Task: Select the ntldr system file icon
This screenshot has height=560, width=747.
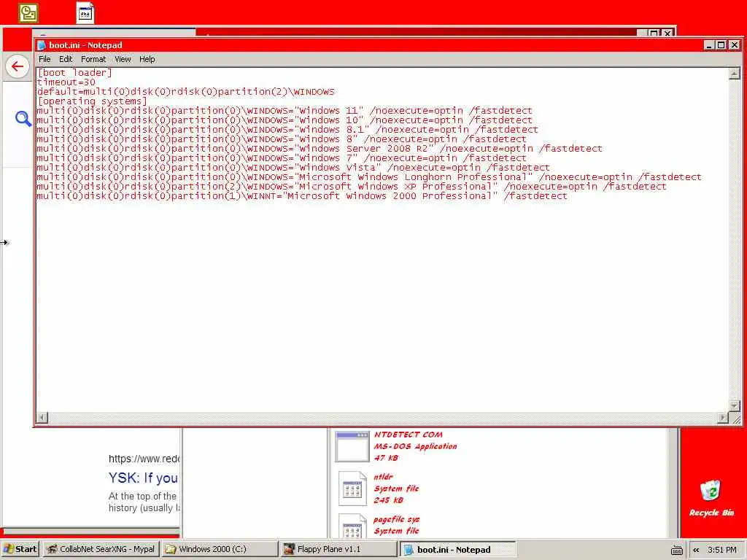Action: click(x=352, y=488)
